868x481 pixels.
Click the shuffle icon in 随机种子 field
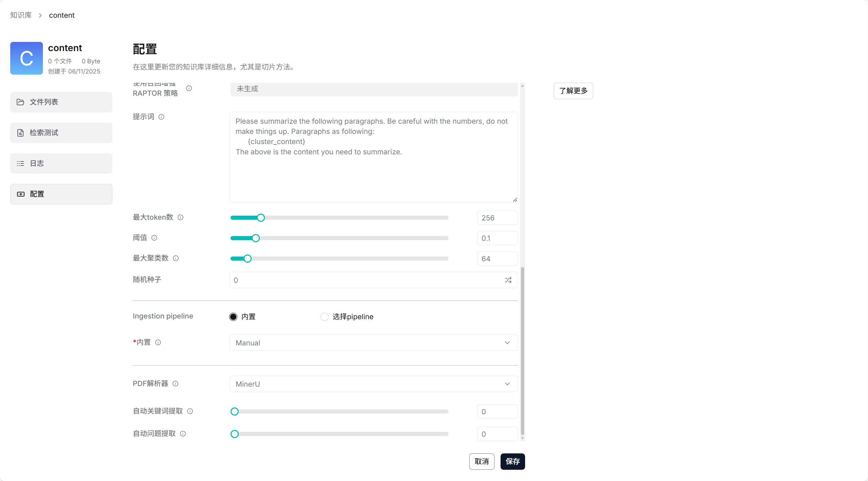click(508, 280)
